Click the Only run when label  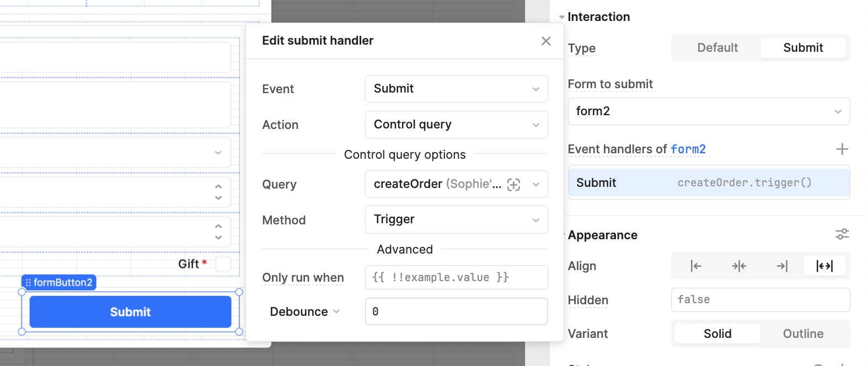(303, 278)
